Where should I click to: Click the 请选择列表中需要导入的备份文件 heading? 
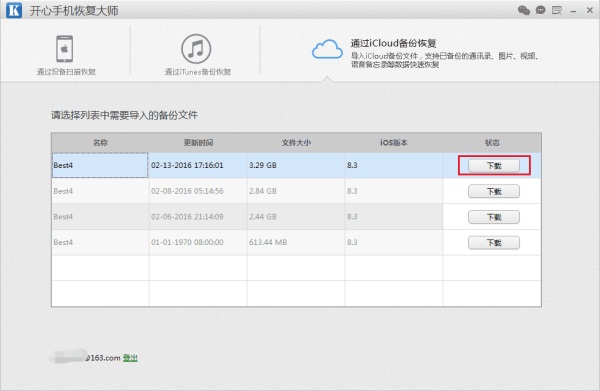[124, 115]
